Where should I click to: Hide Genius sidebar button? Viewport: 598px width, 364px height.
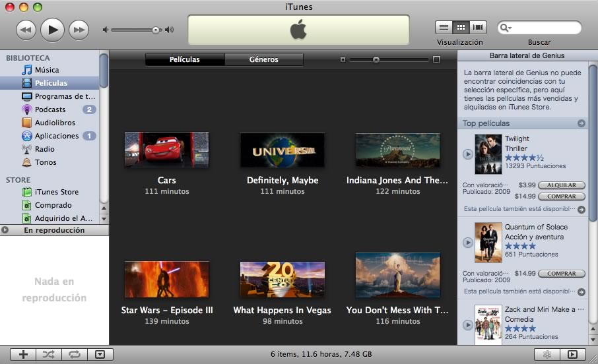(x=572, y=355)
